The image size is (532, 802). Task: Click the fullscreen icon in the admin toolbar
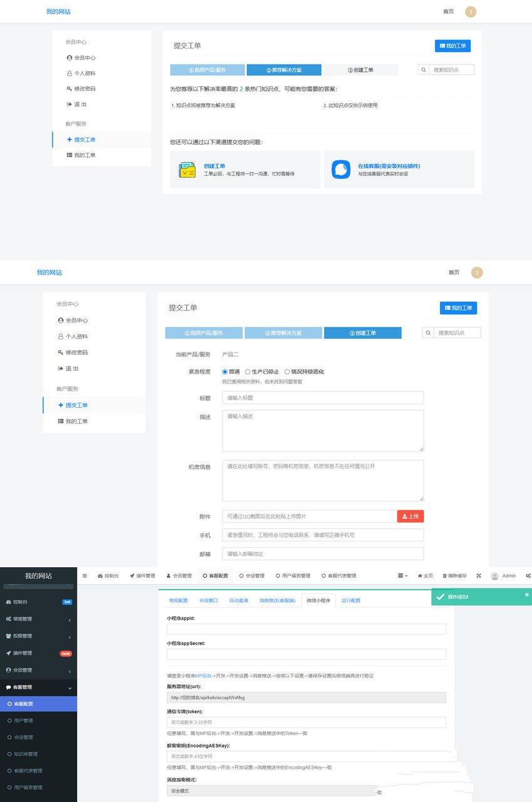[479, 575]
